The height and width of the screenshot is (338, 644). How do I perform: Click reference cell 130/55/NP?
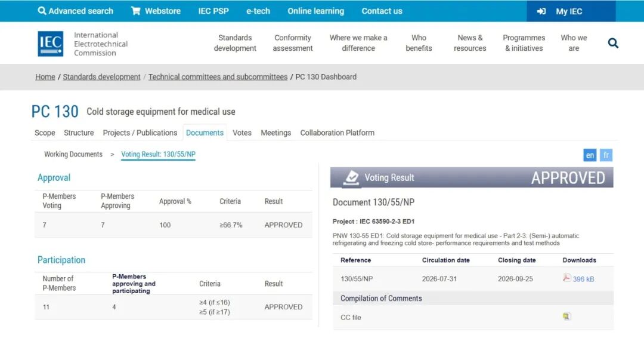[357, 278]
